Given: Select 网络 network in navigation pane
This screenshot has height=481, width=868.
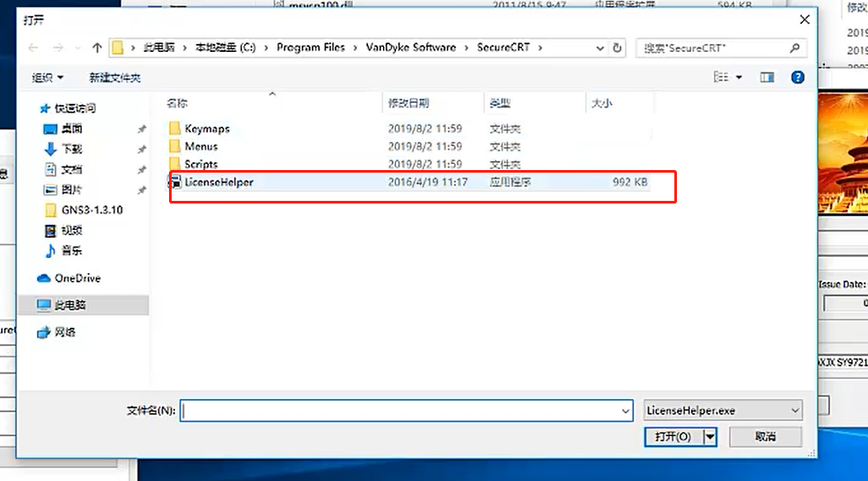Looking at the screenshot, I should coord(65,332).
